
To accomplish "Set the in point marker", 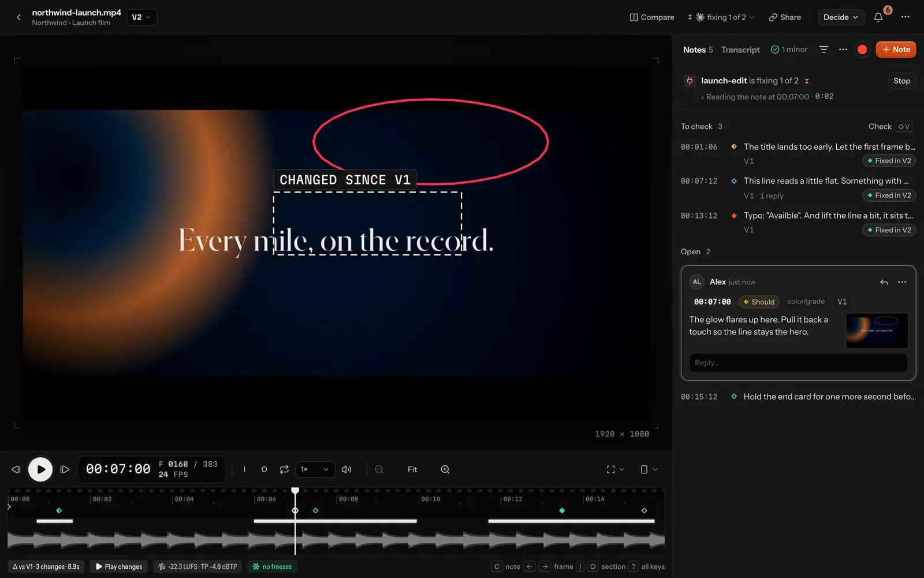I will coord(244,469).
